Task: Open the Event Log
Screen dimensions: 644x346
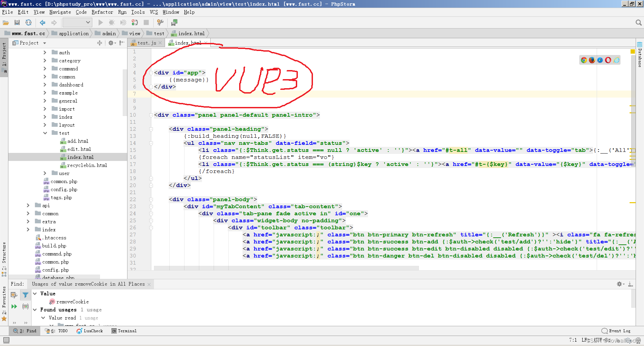Action: [616, 331]
